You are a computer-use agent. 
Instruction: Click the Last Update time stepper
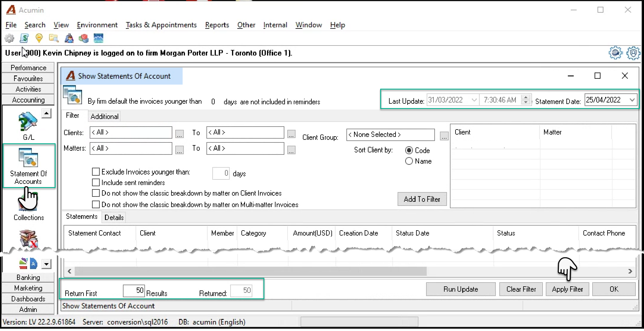525,100
